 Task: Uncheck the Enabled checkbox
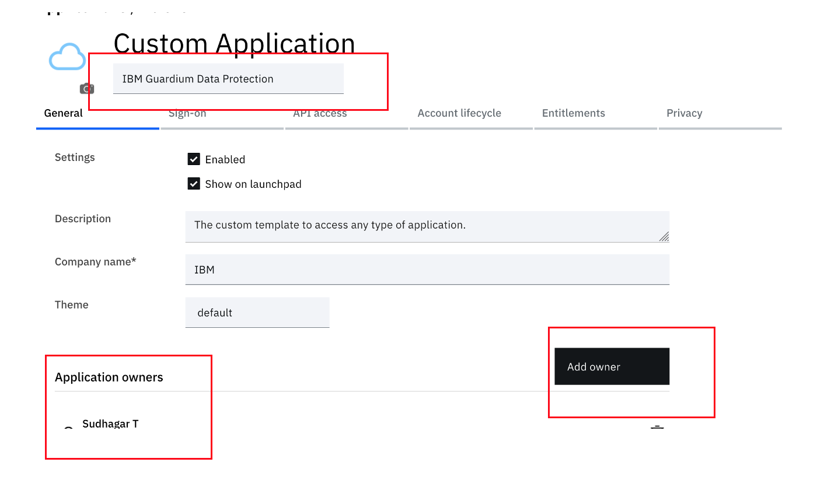194,159
